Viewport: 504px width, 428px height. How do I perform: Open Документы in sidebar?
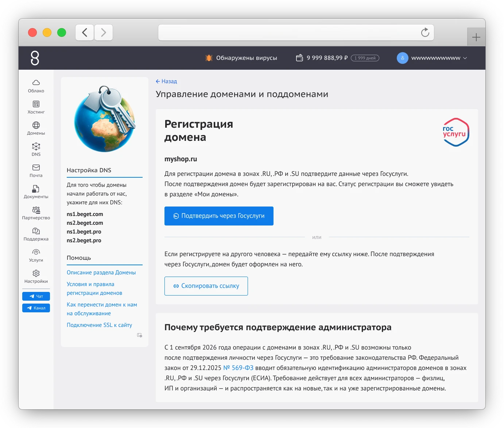click(x=36, y=192)
